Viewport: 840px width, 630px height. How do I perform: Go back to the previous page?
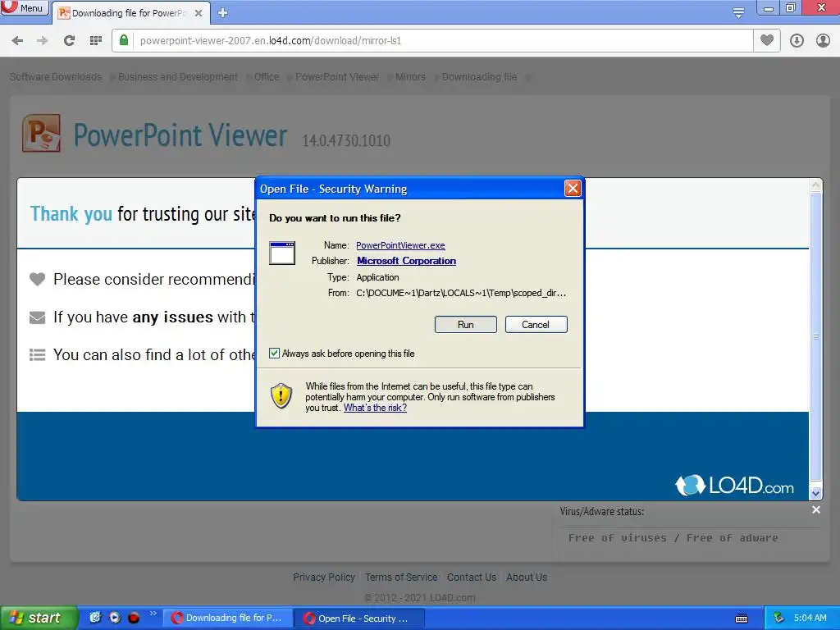(17, 41)
